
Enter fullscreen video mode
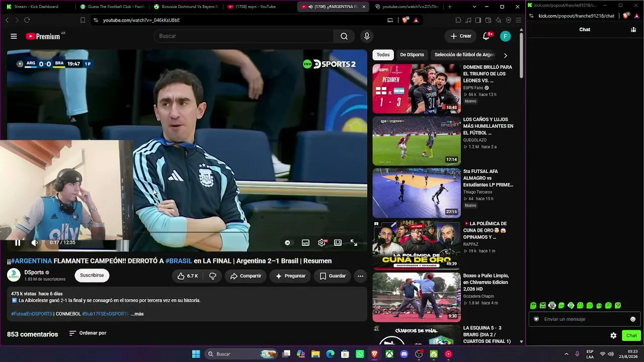(354, 243)
